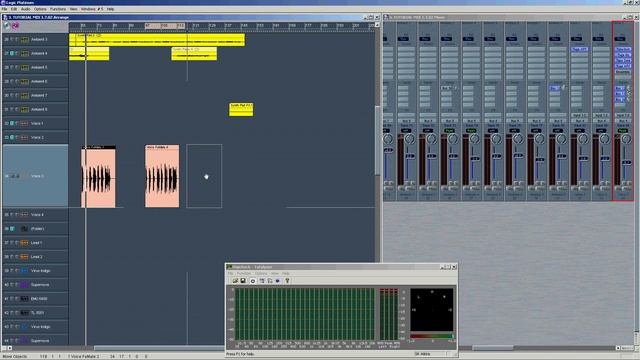This screenshot has width=640, height=360.
Task: Open the File menu in Logic Platinum
Action: (4, 9)
